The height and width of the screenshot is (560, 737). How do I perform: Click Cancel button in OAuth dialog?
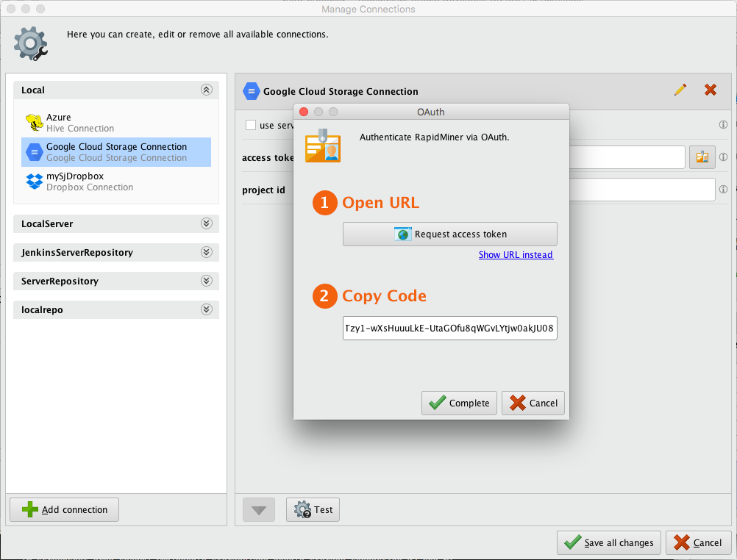[533, 403]
